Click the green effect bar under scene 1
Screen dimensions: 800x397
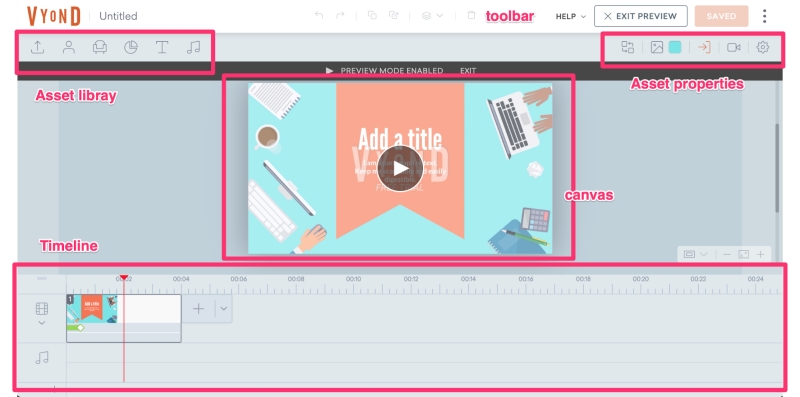click(x=75, y=328)
